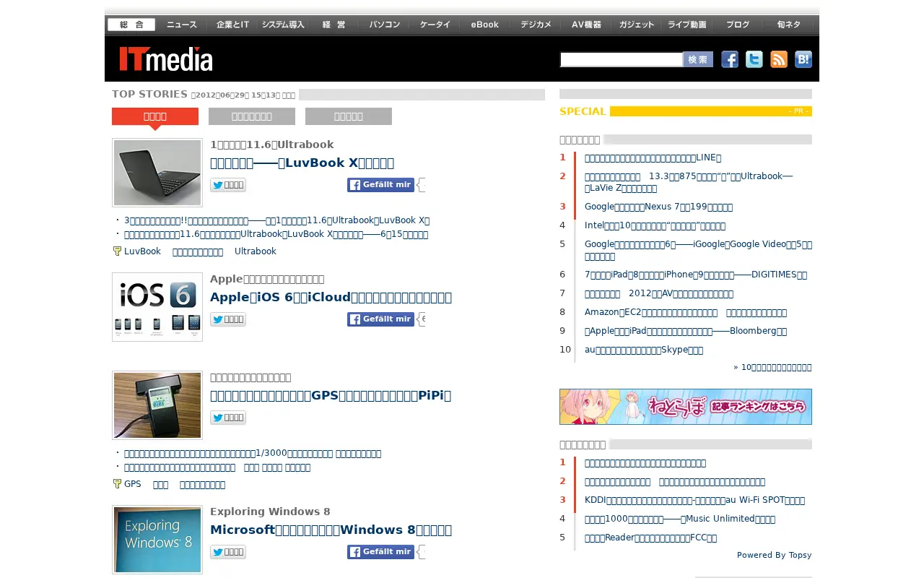Open the Hatena Bookmark B! icon

803,59
